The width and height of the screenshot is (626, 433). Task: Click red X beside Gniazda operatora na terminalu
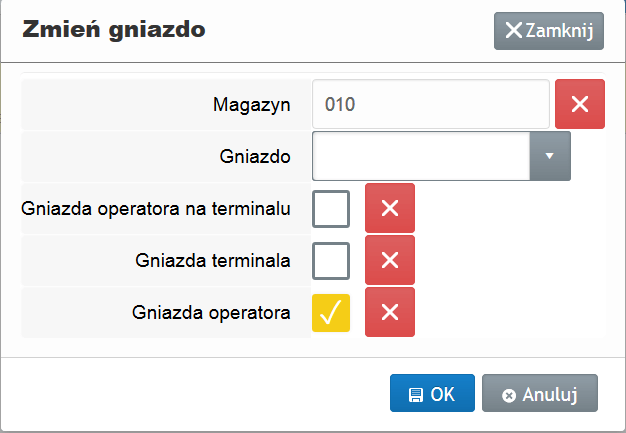point(390,208)
